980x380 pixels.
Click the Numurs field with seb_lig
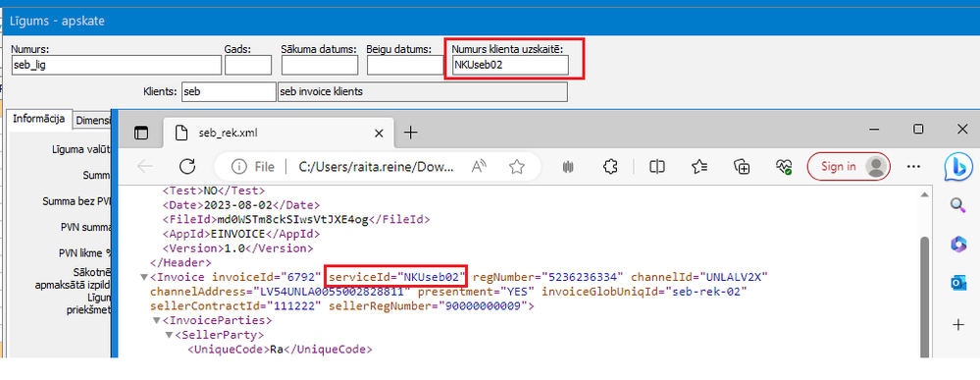(x=117, y=65)
